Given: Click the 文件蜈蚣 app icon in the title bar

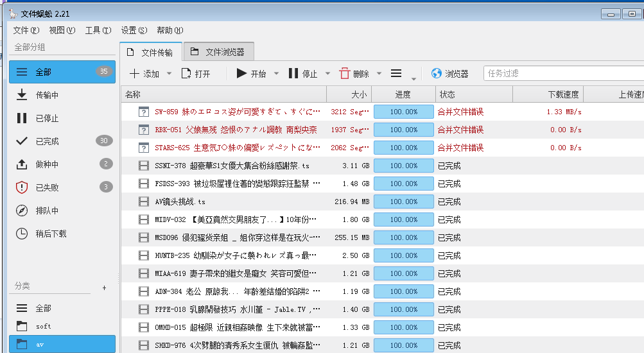Looking at the screenshot, I should coord(13,13).
